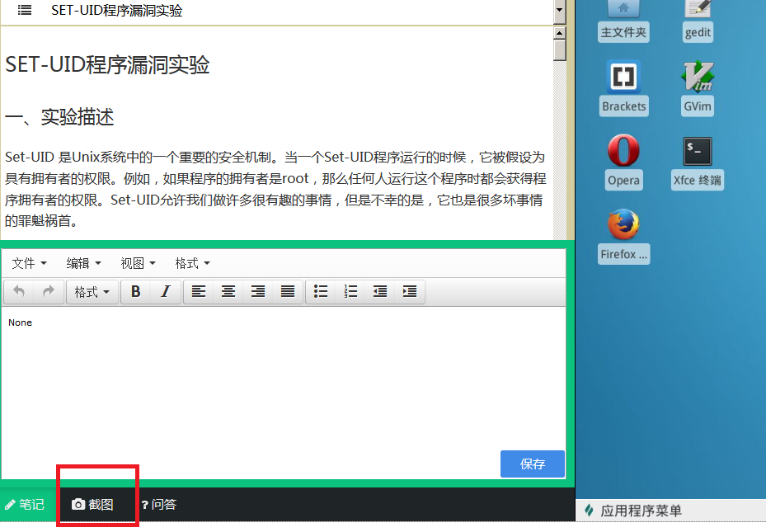Click the document scrollbar up arrow

coord(559,33)
